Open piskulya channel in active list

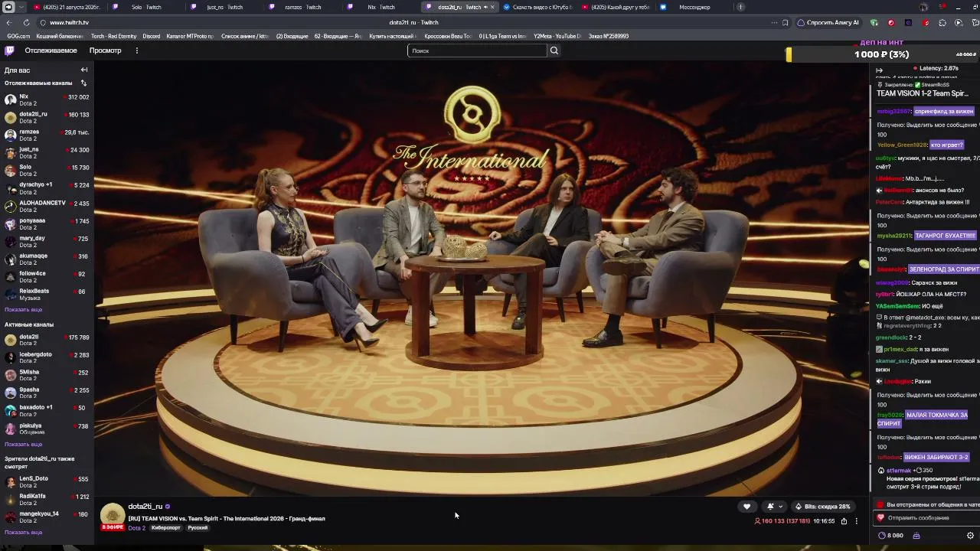coord(47,429)
